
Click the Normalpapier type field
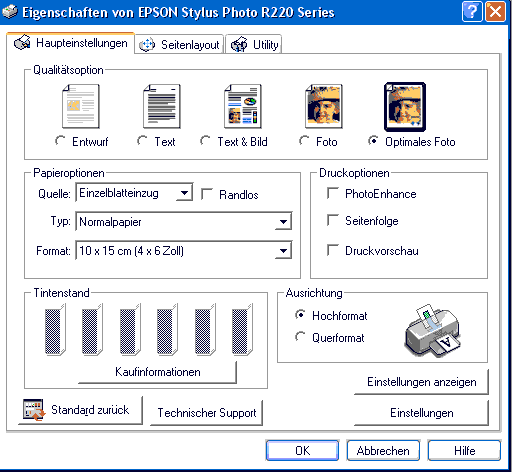[x=184, y=221]
